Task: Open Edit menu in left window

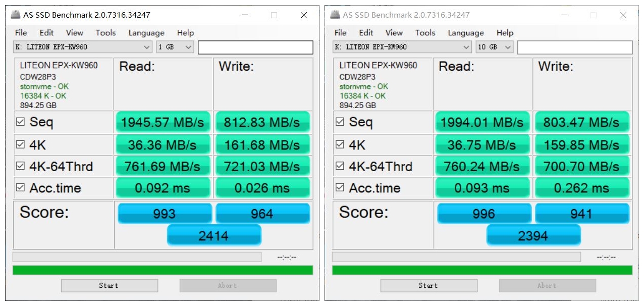Action: tap(46, 33)
